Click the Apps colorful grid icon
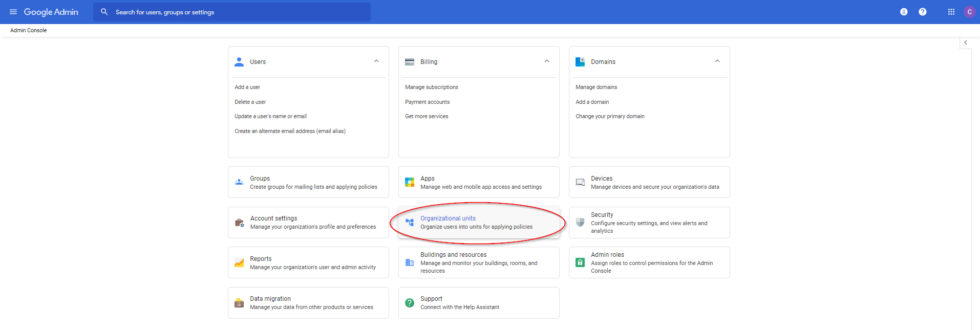Screen dimensions: 980x330 click(410, 182)
